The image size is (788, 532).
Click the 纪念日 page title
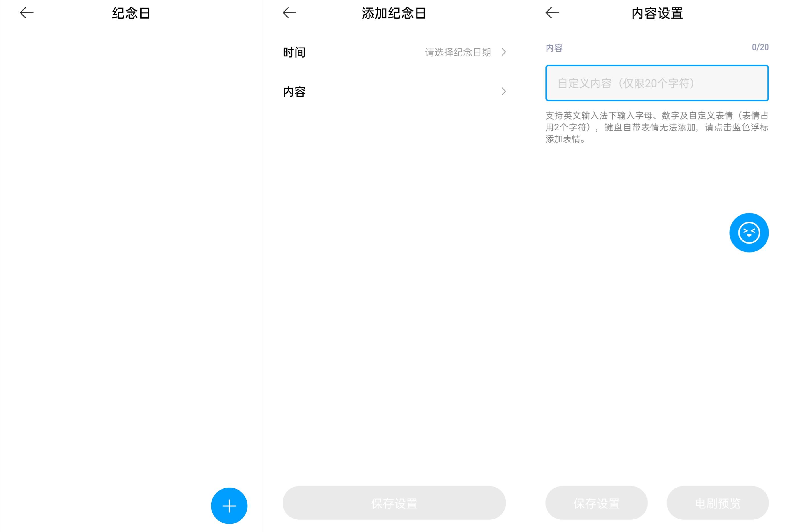131,13
